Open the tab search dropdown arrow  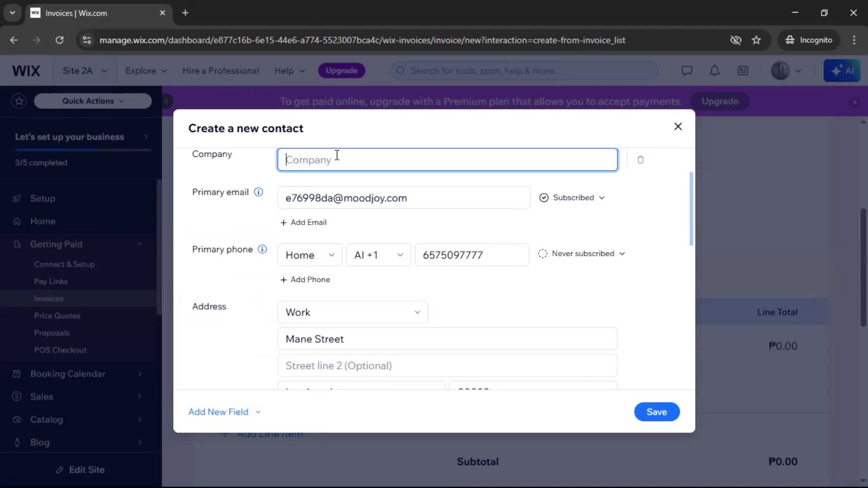(x=12, y=13)
